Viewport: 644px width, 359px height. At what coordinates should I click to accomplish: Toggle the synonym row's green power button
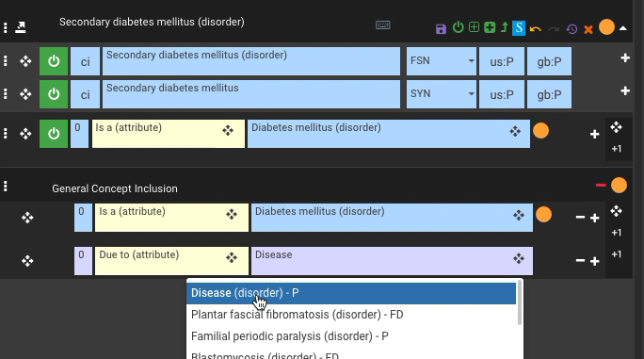[x=54, y=94]
